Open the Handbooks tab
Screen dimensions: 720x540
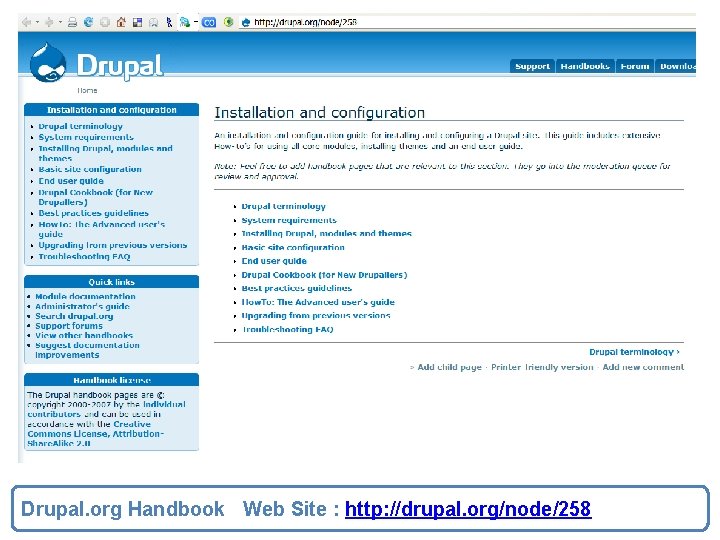click(585, 66)
